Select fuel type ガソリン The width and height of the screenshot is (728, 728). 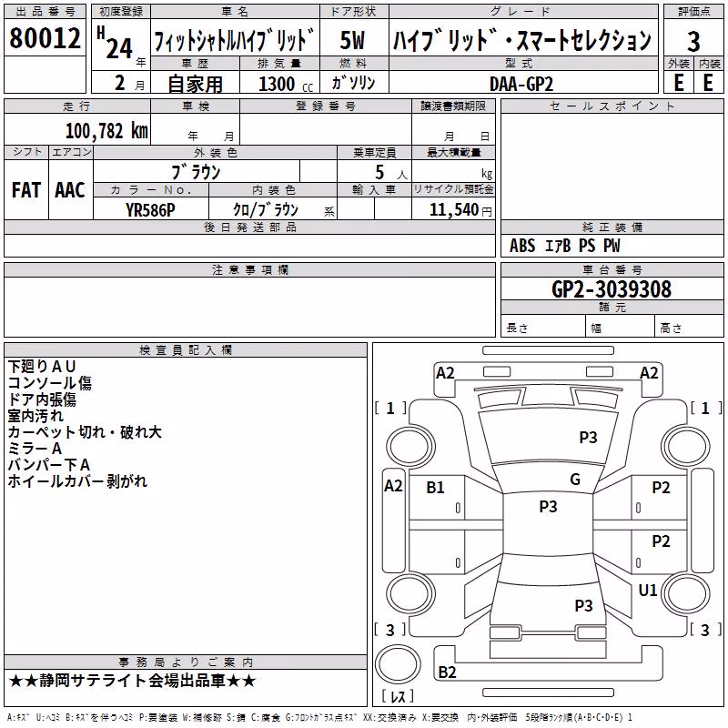tap(353, 83)
